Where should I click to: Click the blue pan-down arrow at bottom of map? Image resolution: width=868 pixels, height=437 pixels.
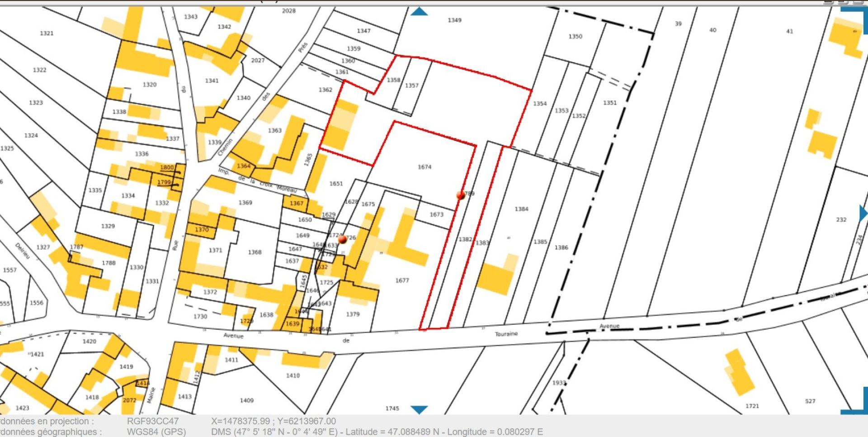tap(419, 409)
